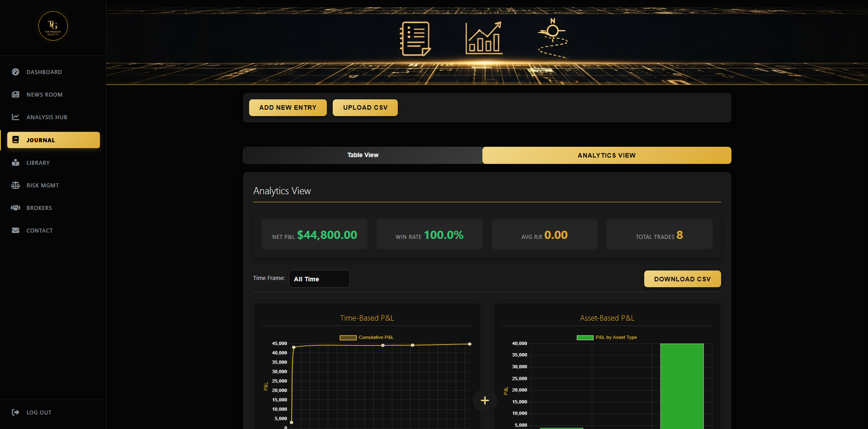Select the Brokers handshake icon
Viewport: 868px width, 429px height.
(x=15, y=208)
